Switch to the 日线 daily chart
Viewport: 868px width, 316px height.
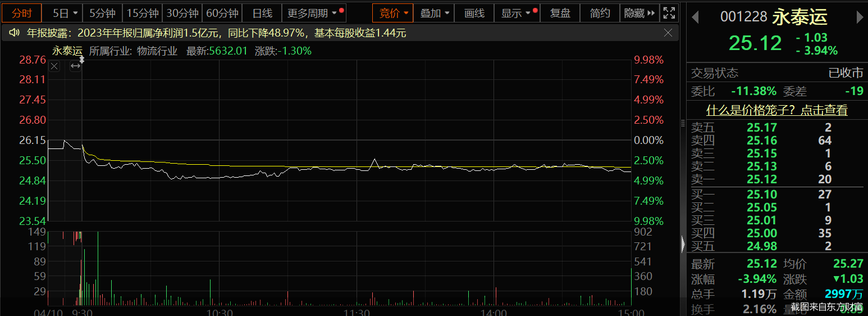(262, 13)
